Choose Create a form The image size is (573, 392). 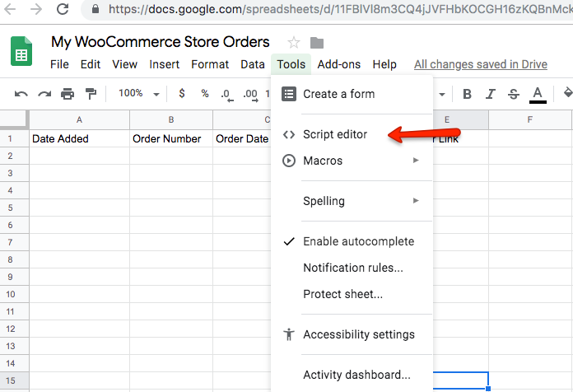point(352,94)
